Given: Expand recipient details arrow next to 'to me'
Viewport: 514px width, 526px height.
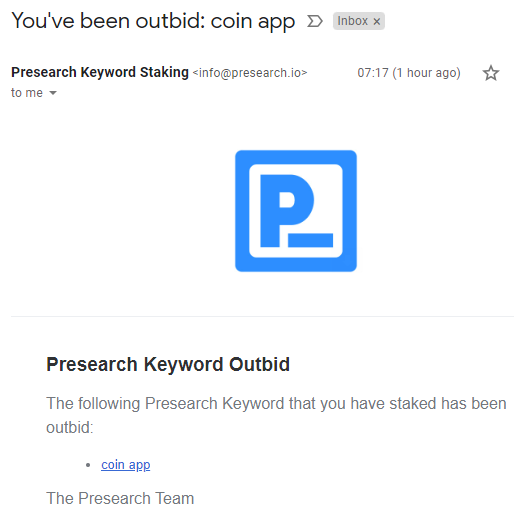Looking at the screenshot, I should [x=53, y=93].
